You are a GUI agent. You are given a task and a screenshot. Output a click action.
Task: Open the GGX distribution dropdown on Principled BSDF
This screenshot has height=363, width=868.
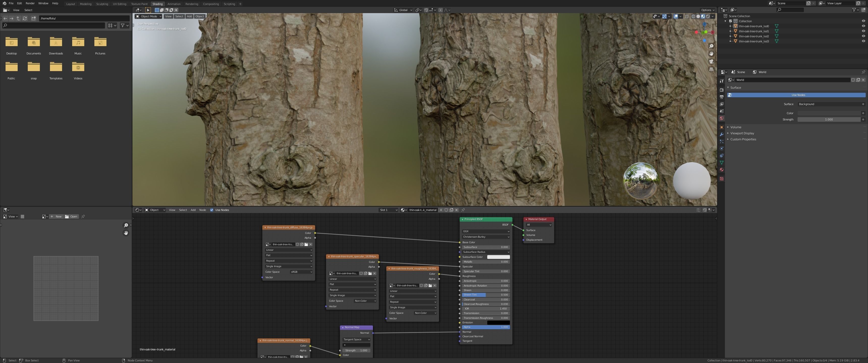[x=485, y=231]
